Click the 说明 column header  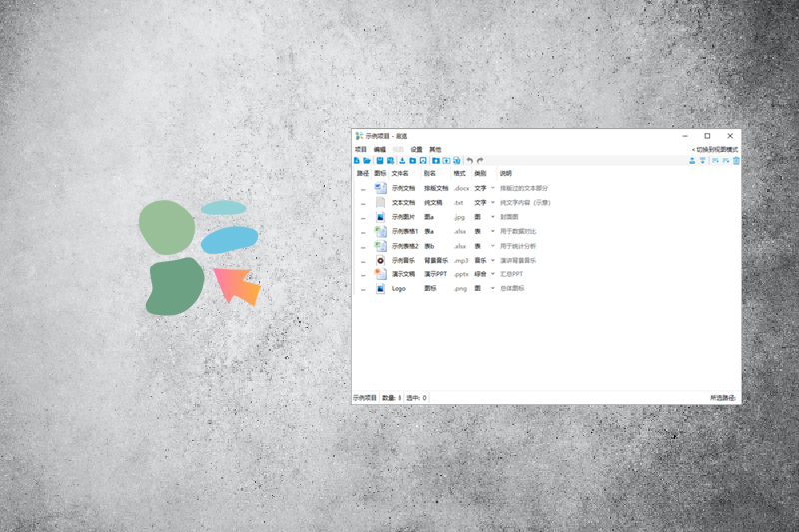click(506, 173)
